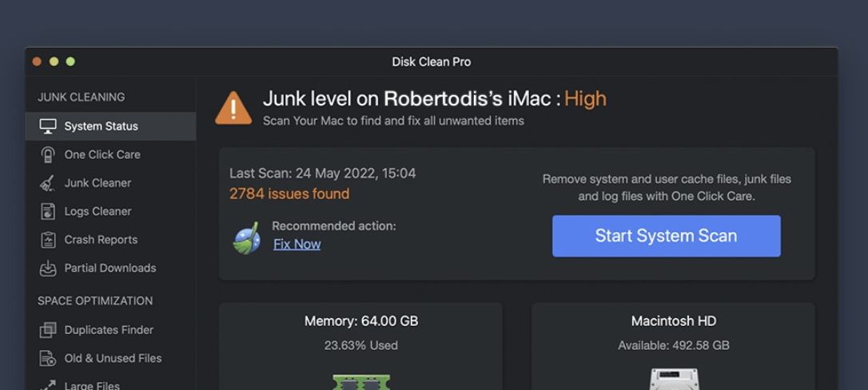Click the Crash Reports icon

pyautogui.click(x=48, y=240)
